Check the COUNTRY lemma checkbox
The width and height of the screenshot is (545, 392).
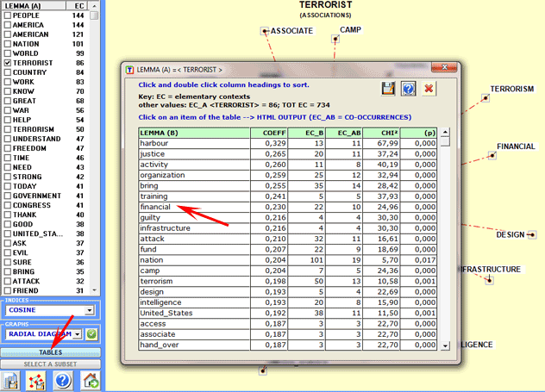(7, 72)
